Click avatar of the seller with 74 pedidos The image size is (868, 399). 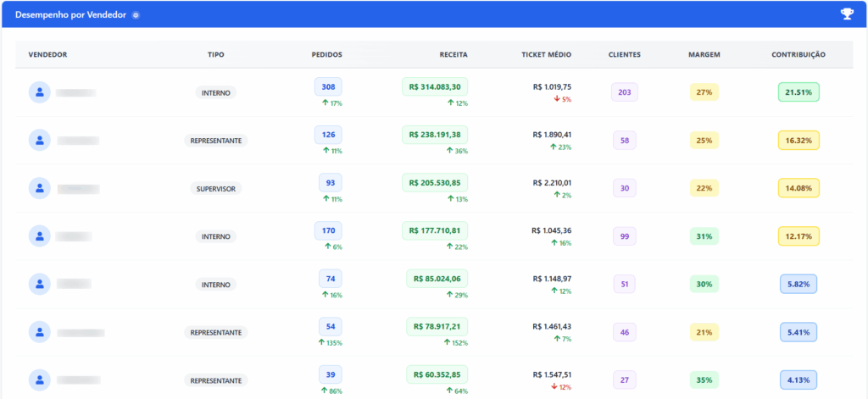39,284
